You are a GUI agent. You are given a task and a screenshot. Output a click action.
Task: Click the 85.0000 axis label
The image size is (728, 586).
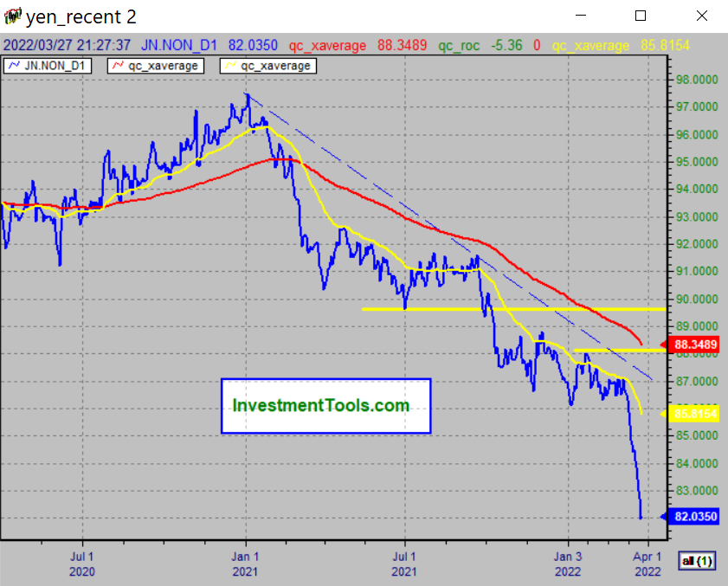point(697,436)
